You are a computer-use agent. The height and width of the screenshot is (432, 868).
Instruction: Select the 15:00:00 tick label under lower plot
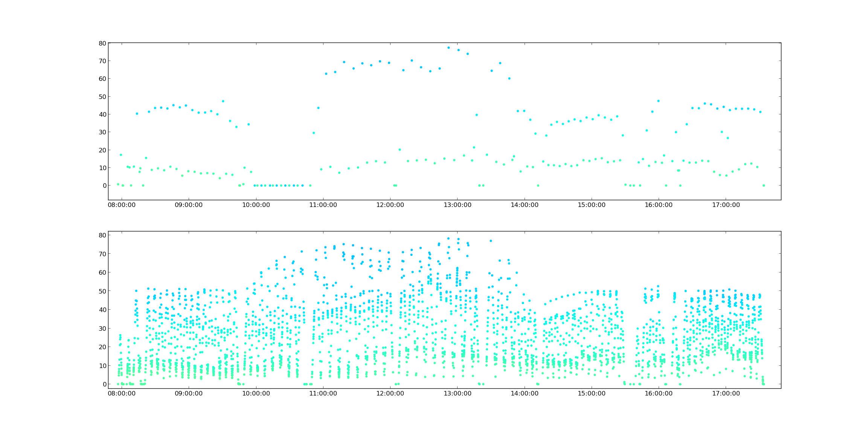(591, 394)
